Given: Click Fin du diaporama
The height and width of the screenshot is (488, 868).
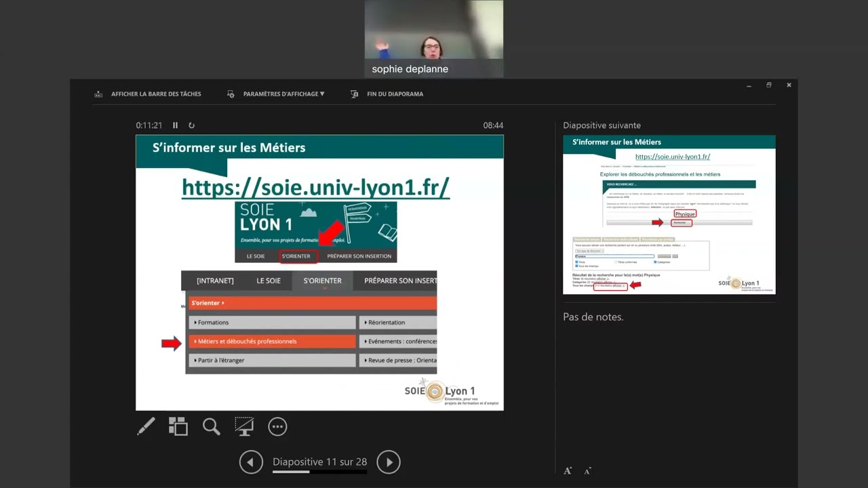Looking at the screenshot, I should (x=395, y=94).
